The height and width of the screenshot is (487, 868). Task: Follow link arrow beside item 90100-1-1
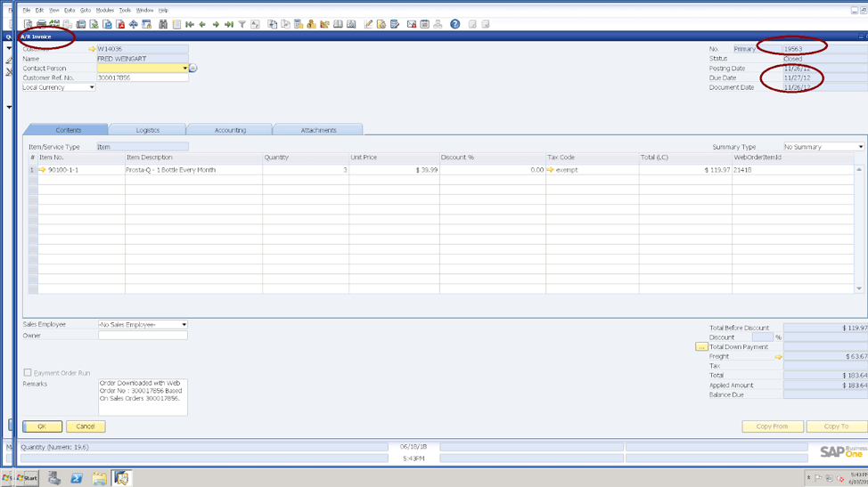42,170
